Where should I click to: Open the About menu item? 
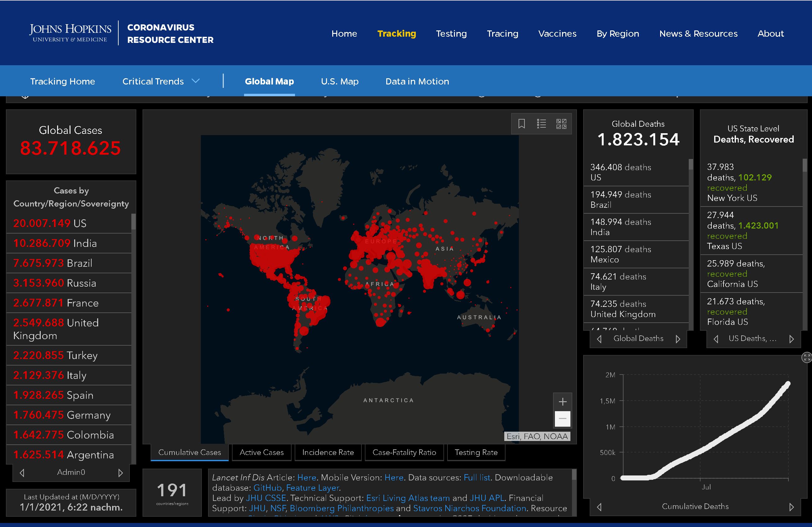(x=771, y=34)
